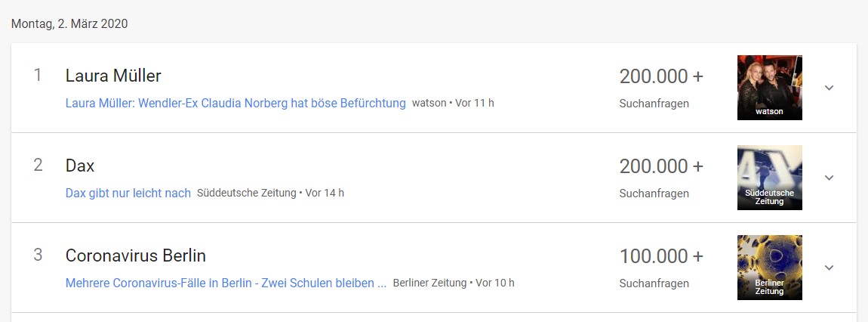Click the 200.000 + count for Dax

click(661, 166)
